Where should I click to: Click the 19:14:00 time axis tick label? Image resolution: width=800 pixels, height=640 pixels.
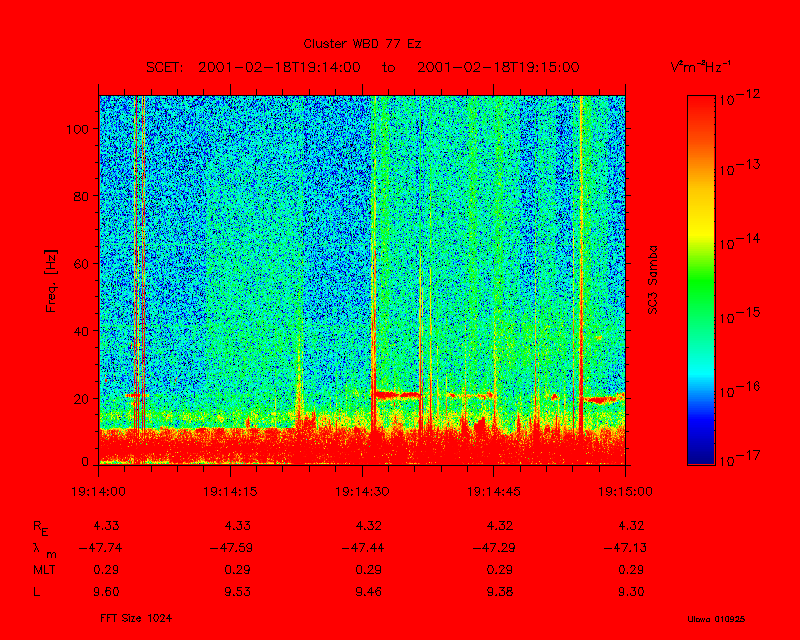tap(99, 490)
